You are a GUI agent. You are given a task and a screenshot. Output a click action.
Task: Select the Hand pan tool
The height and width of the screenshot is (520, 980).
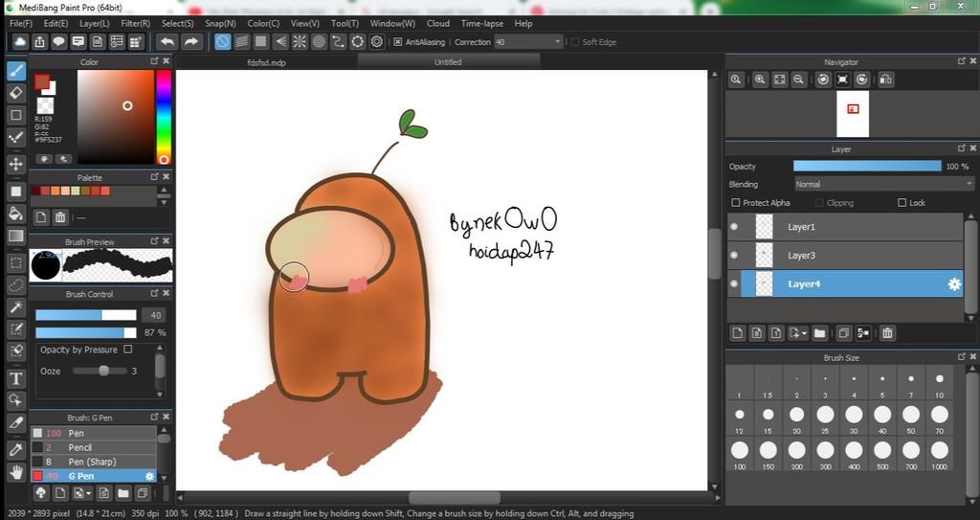pyautogui.click(x=16, y=472)
